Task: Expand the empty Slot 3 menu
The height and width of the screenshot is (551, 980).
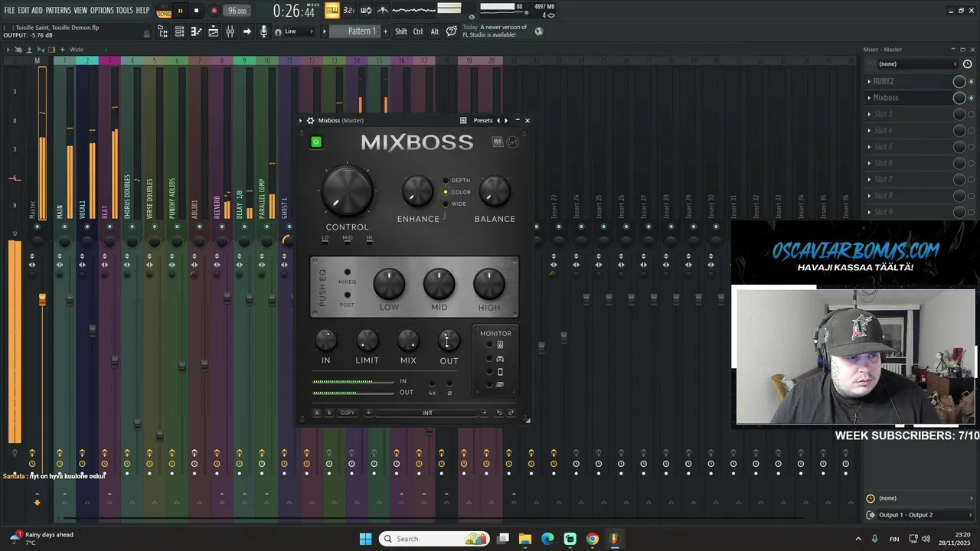Action: tap(869, 114)
